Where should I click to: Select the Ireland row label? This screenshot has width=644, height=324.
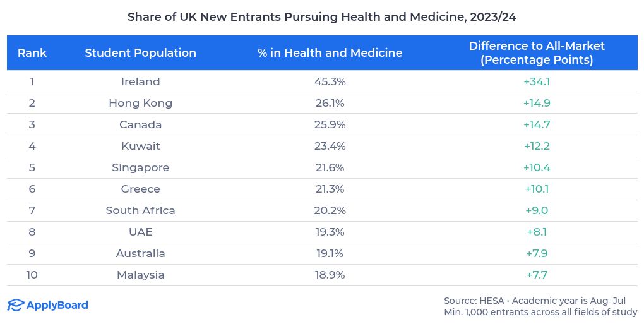pyautogui.click(x=140, y=81)
